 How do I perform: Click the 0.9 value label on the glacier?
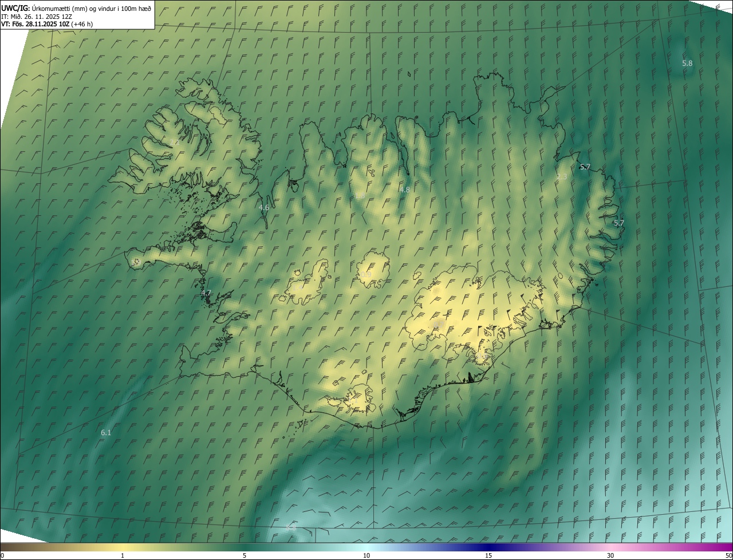pos(366,275)
